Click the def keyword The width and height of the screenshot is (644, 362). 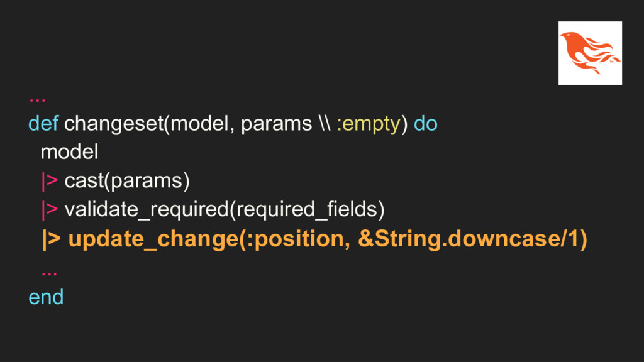tap(43, 124)
